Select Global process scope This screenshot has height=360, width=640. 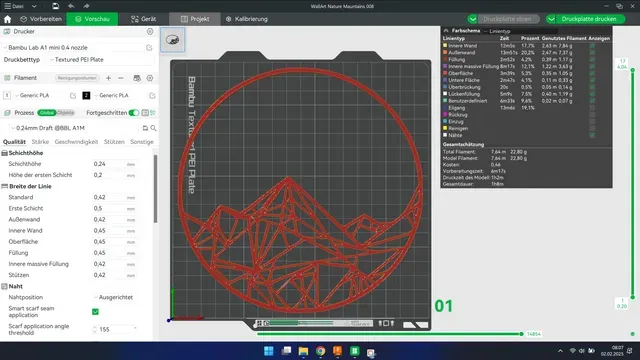pos(47,113)
